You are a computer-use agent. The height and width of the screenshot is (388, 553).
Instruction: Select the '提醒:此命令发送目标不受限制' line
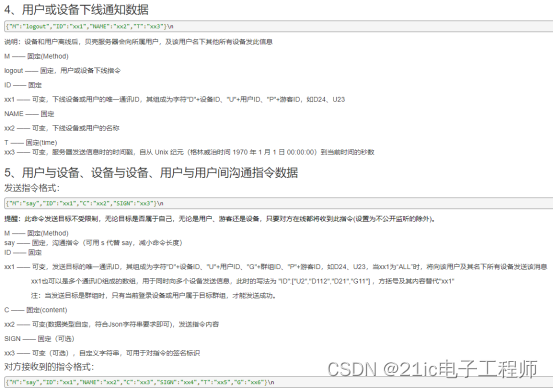[220, 219]
